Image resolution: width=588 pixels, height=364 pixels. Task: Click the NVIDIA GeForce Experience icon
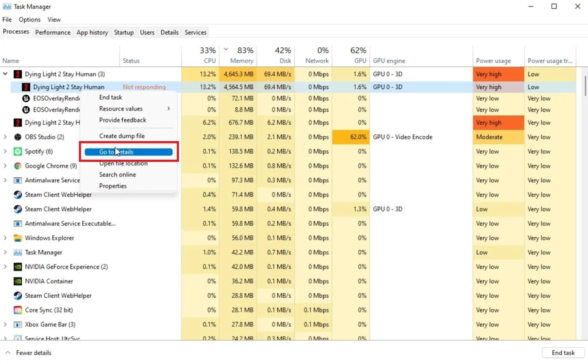click(x=18, y=267)
